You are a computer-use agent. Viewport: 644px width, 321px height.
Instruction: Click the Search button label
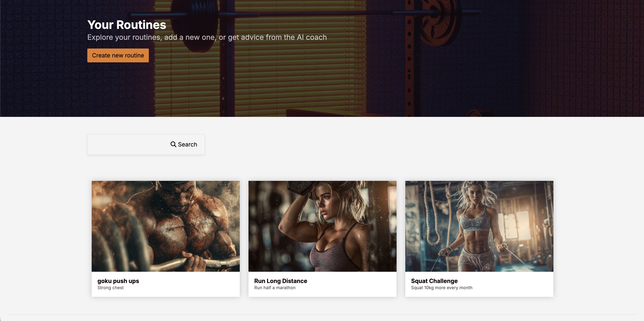(x=187, y=145)
